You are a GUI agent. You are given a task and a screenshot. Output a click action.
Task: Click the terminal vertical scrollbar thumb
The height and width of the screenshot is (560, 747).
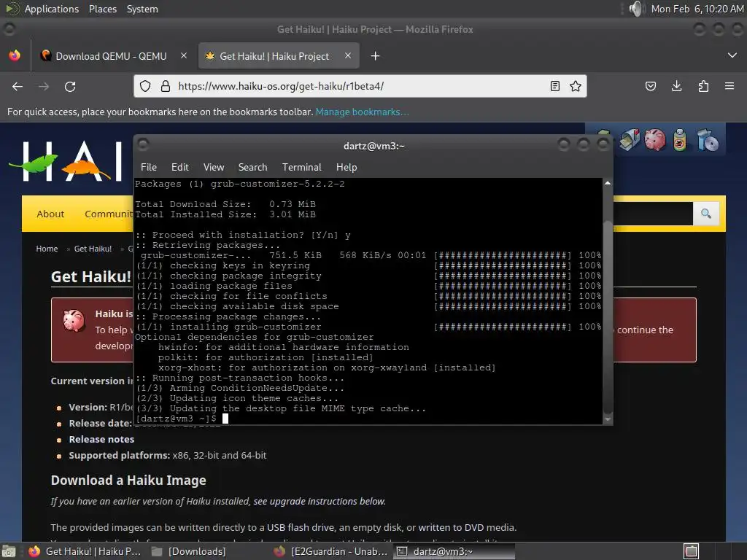(x=608, y=316)
